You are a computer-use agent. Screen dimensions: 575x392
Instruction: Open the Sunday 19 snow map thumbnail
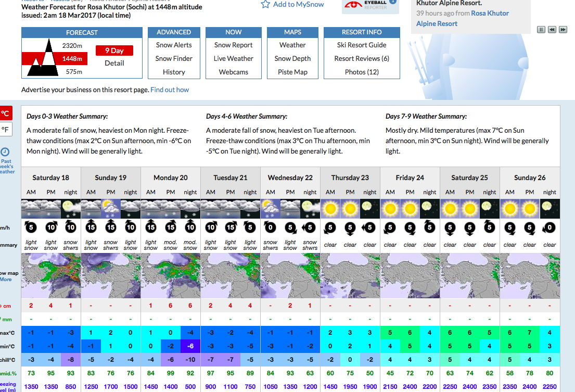111,276
